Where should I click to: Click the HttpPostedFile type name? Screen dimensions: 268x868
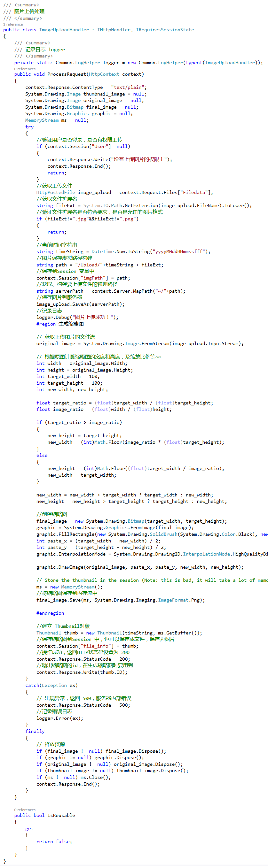[56, 192]
